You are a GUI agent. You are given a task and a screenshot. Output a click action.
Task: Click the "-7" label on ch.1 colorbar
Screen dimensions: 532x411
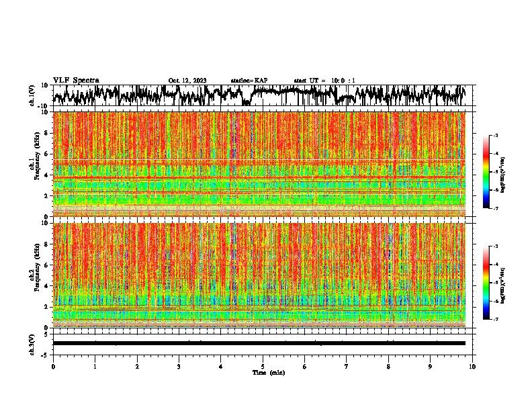(496, 208)
